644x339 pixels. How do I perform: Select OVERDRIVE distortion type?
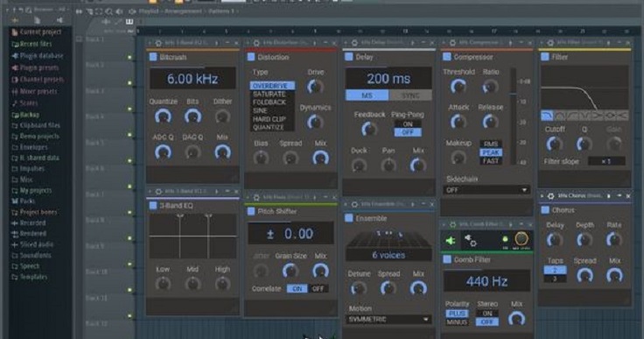(272, 86)
